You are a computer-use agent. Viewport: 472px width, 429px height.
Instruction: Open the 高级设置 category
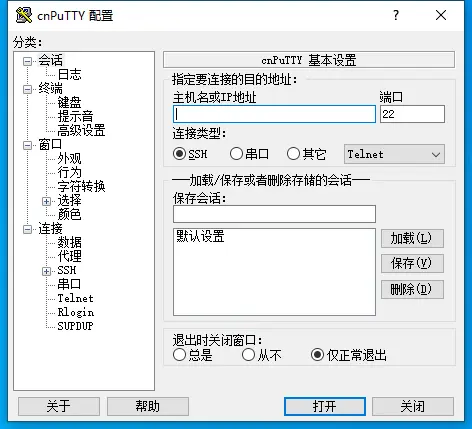coord(81,131)
